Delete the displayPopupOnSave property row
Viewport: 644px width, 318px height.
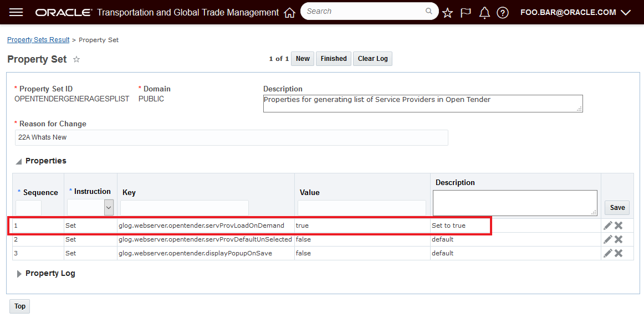click(x=619, y=253)
